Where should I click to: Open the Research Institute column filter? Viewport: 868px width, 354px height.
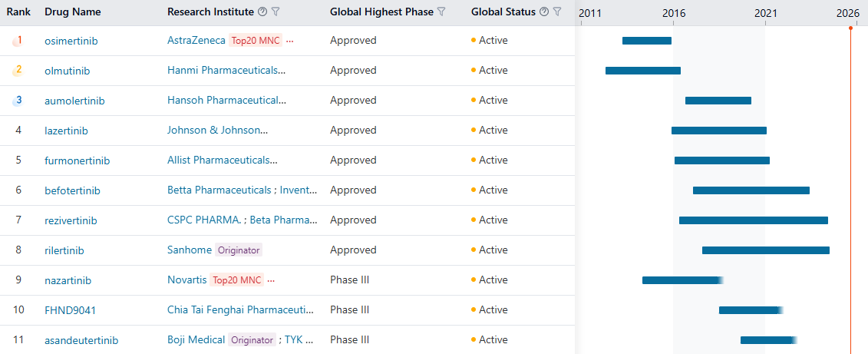pyautogui.click(x=276, y=12)
